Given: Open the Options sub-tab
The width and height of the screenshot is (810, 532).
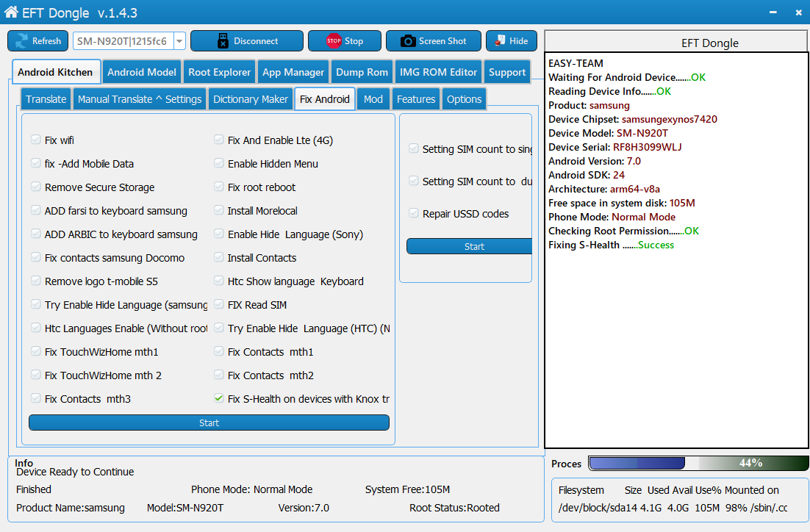Looking at the screenshot, I should (464, 98).
